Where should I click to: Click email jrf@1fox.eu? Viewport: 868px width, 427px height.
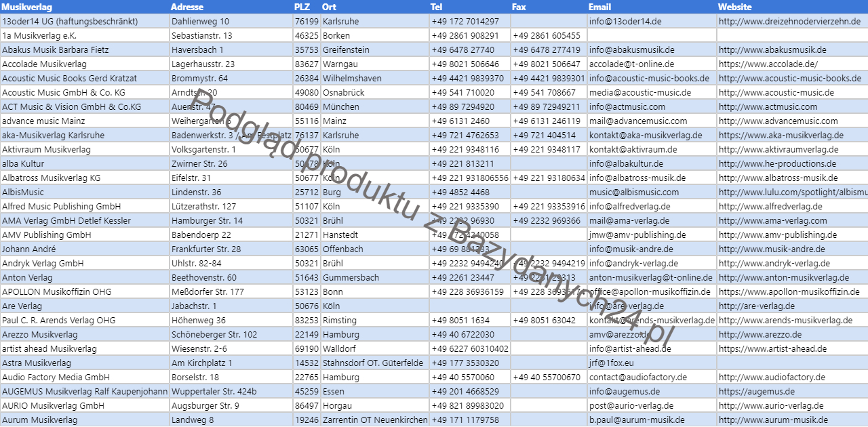tap(652, 363)
